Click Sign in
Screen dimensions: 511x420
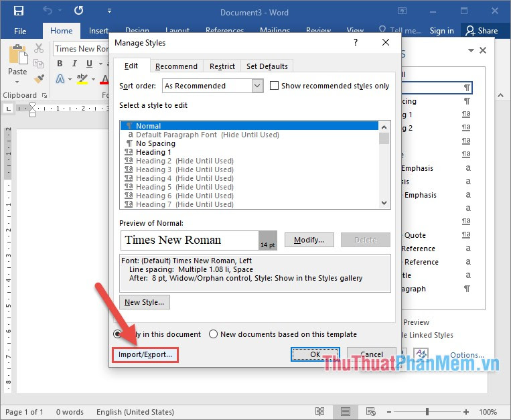coord(441,31)
